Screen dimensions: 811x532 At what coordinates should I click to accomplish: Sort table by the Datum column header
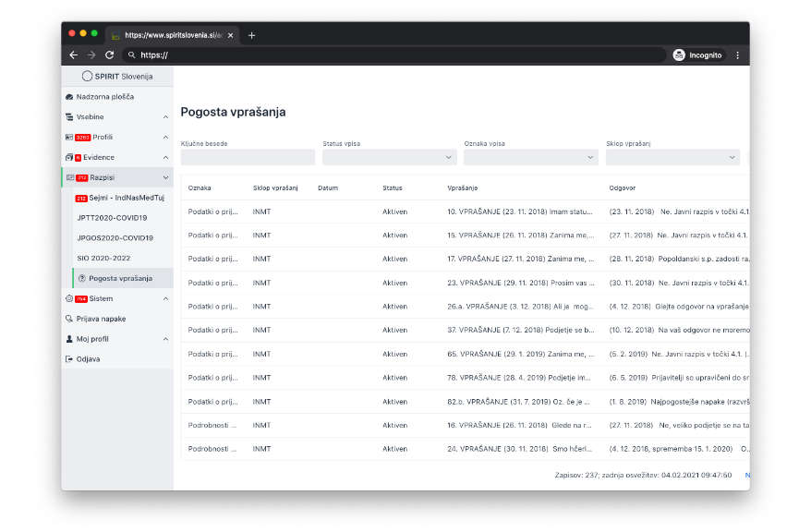(x=328, y=188)
